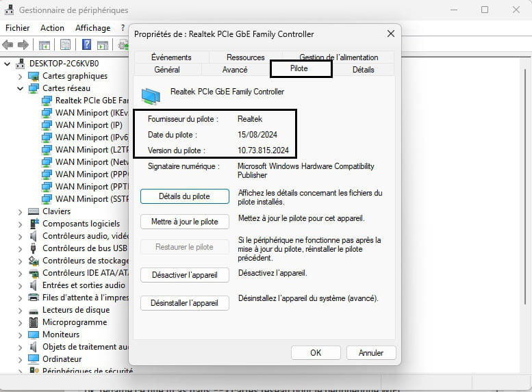The width and height of the screenshot is (532, 392).
Task: Click the Files d'attente à l'impression printer icon
Action: (x=34, y=298)
